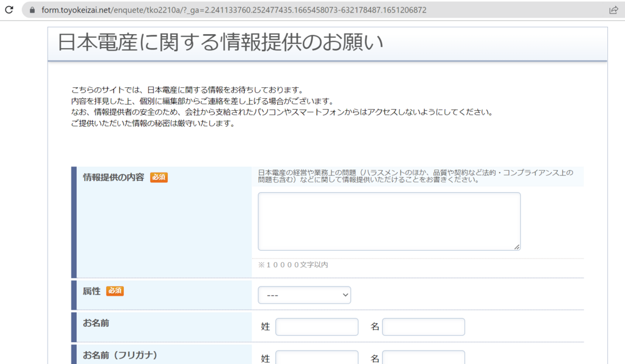Click the lock icon in the address bar
The height and width of the screenshot is (364, 625).
32,10
